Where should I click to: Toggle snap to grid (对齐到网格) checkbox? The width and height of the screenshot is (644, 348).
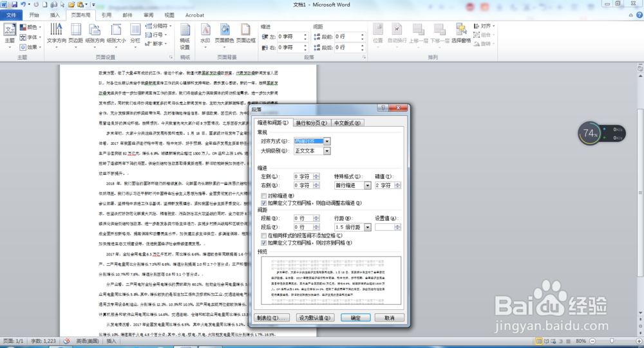coord(263,243)
